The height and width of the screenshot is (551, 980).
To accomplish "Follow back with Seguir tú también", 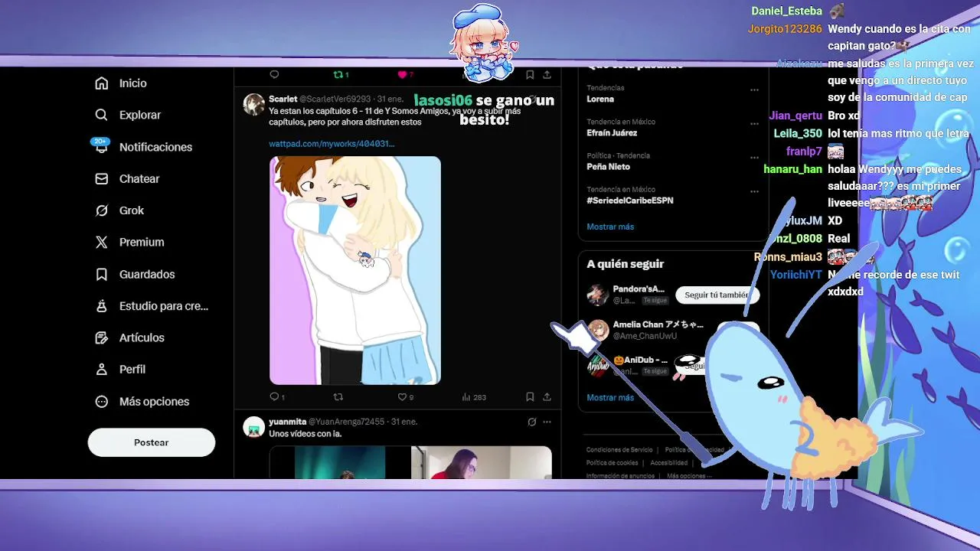I will 716,295.
